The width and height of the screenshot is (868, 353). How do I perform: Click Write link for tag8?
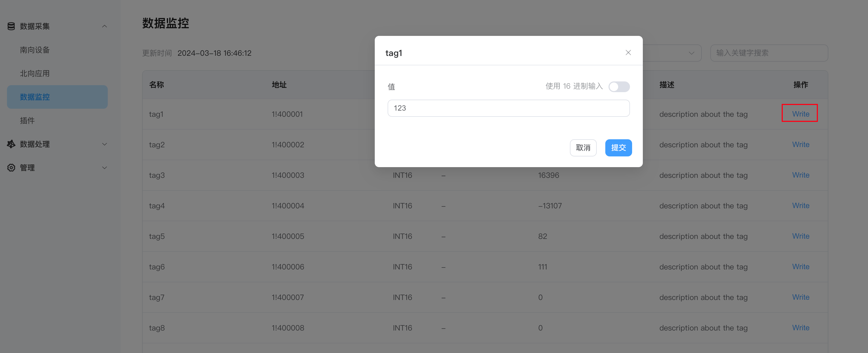click(x=800, y=328)
